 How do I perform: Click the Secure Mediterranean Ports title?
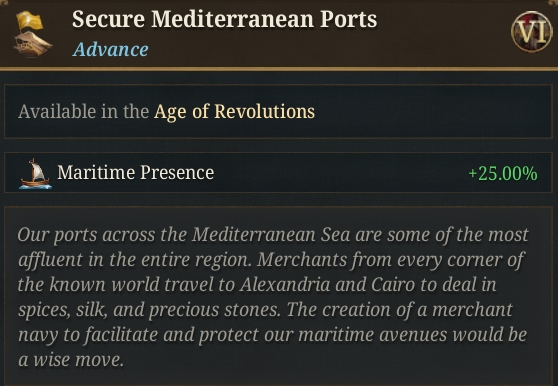[x=224, y=19]
